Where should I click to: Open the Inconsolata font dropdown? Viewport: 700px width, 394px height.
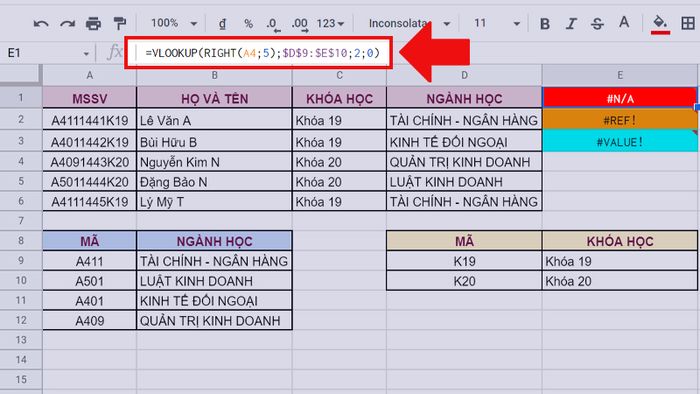click(x=409, y=23)
